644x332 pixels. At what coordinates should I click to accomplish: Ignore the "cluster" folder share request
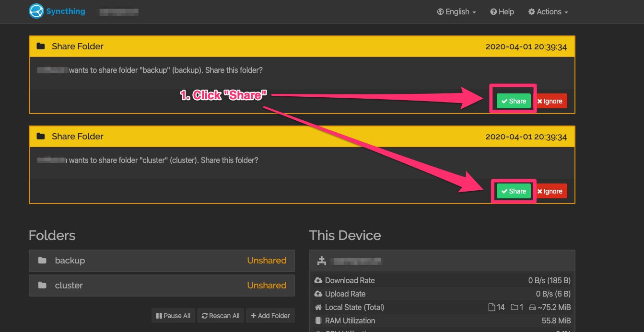point(550,191)
